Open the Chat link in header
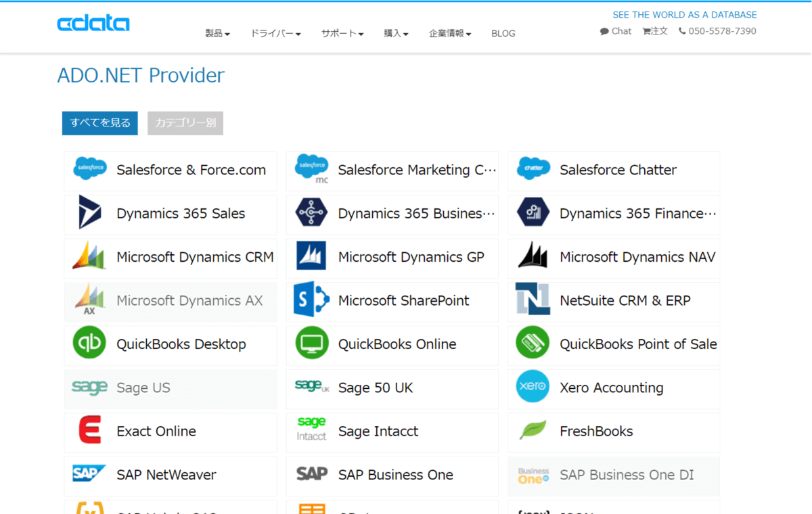Viewport: 812px width, 514px height. [x=616, y=31]
